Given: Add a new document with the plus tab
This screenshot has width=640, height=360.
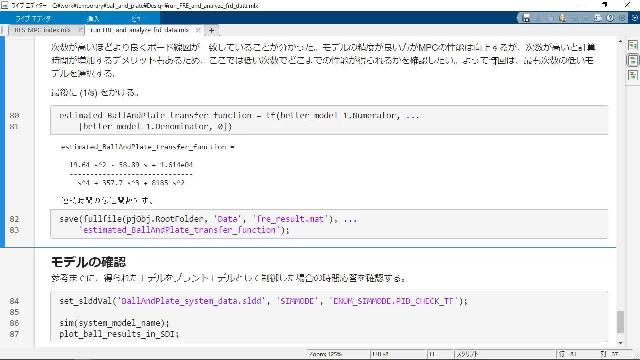Looking at the screenshot, I should point(211,31).
